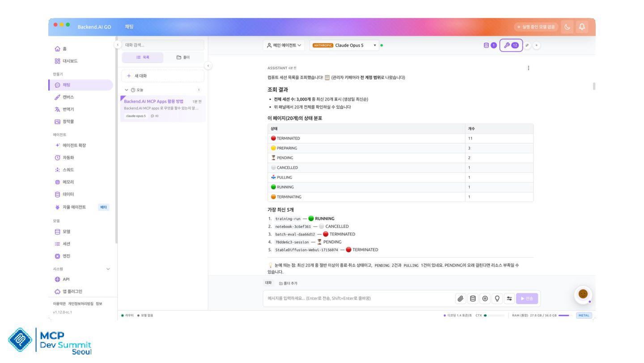Viewport: 644px width, 363px height.
Task: Click the TERMINATED status table cell
Action: 366,138
